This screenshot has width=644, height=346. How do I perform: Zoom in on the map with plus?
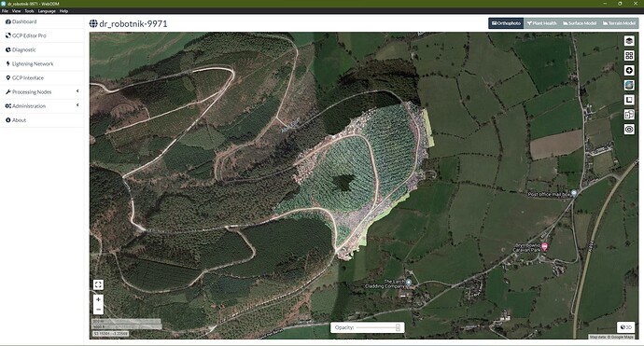[x=98, y=299]
